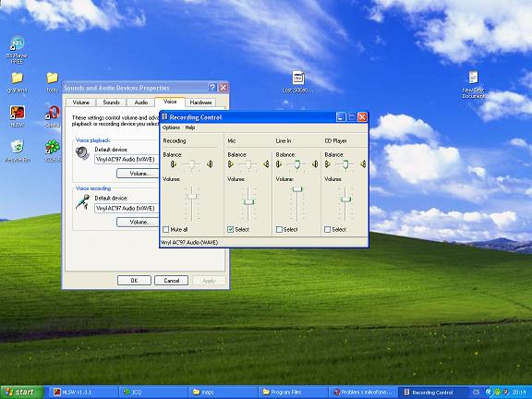
Task: Click the Mic volume slider handle
Action: (x=248, y=202)
